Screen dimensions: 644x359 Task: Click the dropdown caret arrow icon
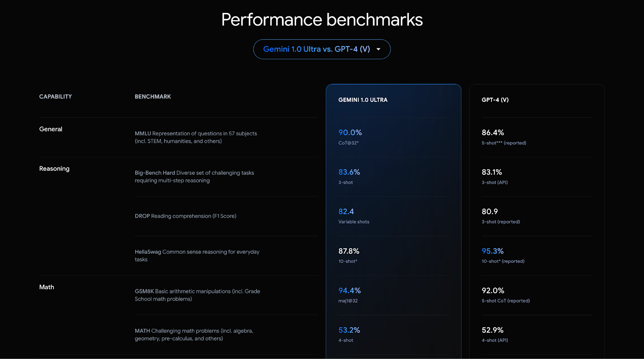click(378, 49)
